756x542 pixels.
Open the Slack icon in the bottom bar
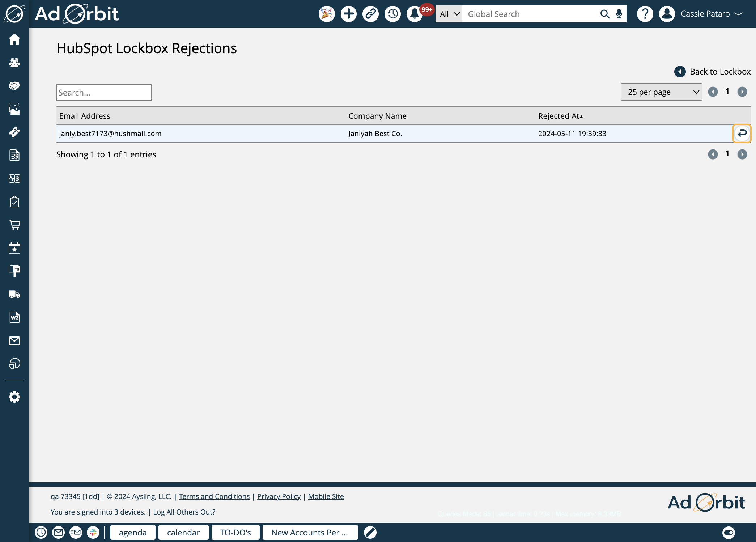[x=93, y=532]
